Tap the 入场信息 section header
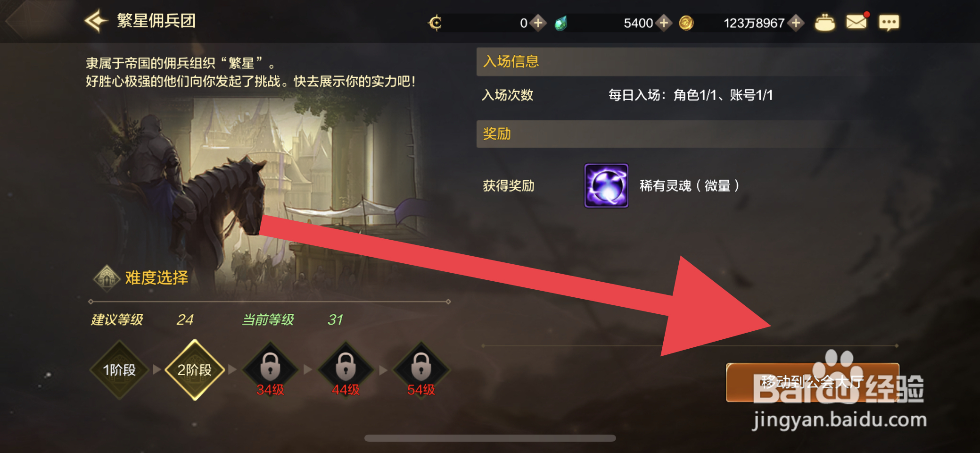The height and width of the screenshot is (453, 980). (672, 62)
